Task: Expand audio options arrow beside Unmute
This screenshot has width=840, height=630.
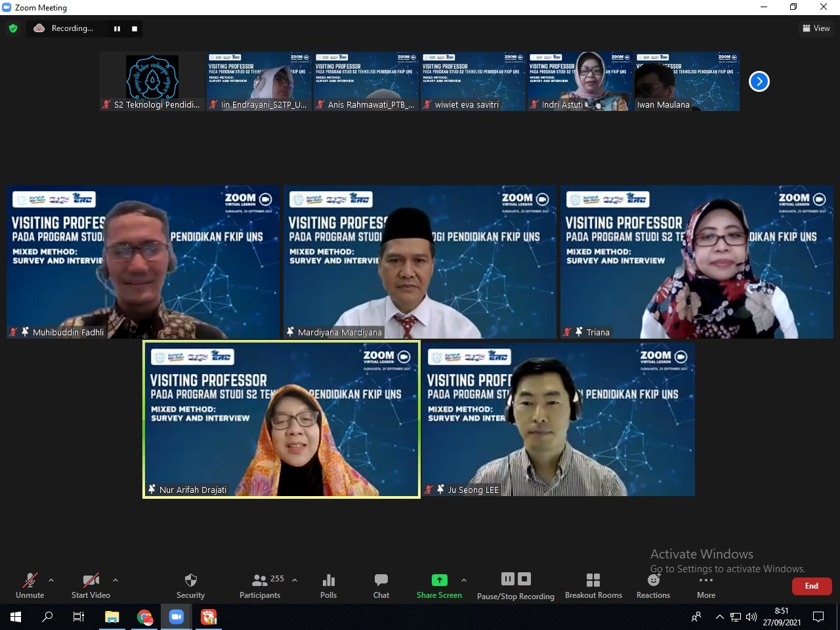Action: point(51,580)
